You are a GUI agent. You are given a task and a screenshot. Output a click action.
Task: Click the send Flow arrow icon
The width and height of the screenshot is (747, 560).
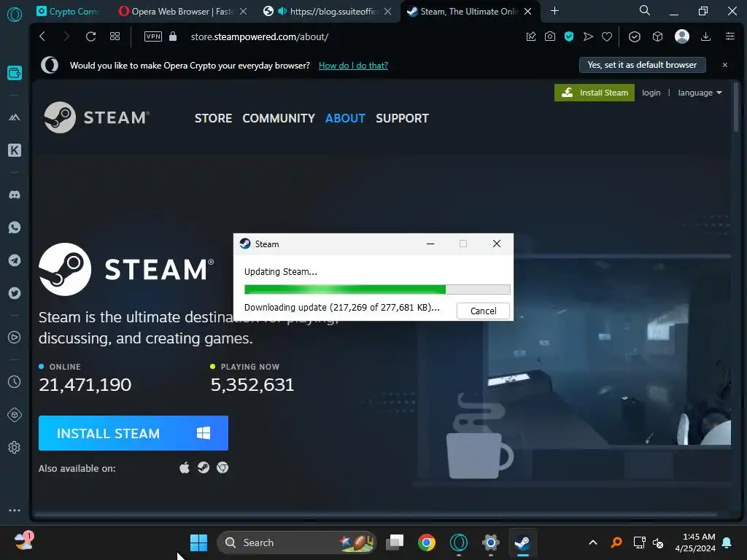coord(588,36)
